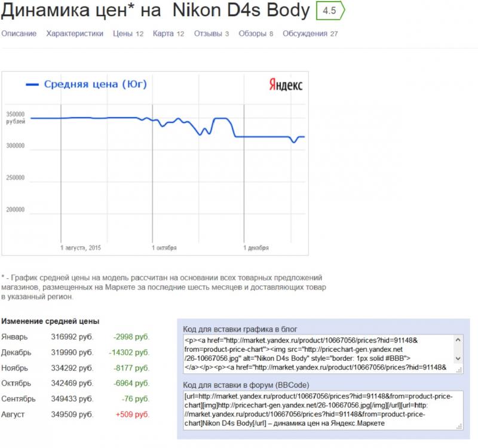Viewport: 478px width, 448px height.
Task: Click the 200000 axis label
Action: click(16, 210)
